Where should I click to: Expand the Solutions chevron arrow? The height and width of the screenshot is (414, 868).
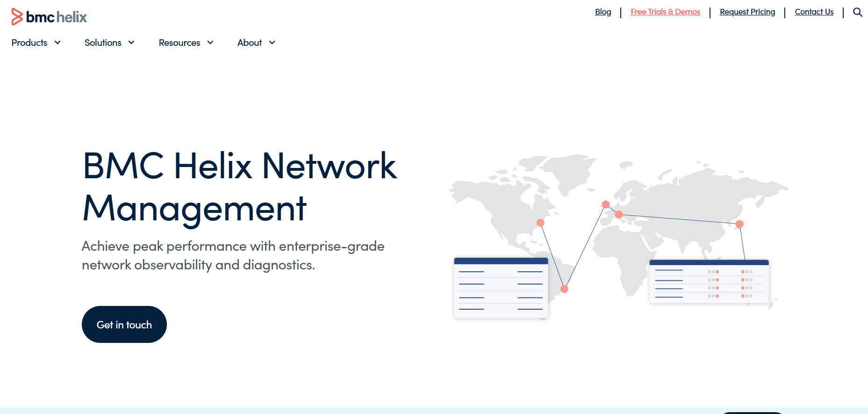click(x=131, y=43)
